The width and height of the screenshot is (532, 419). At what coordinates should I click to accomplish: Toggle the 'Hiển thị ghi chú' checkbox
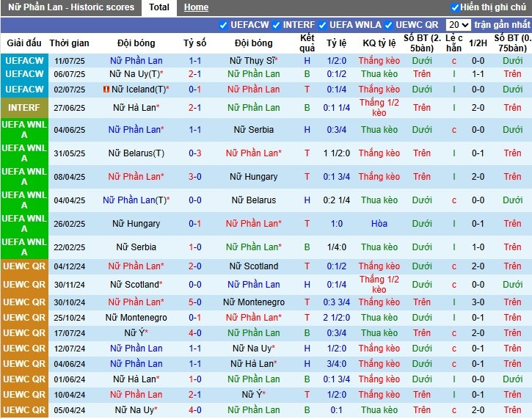point(455,7)
